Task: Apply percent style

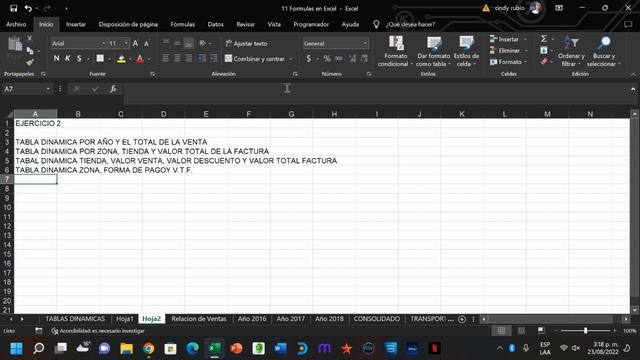Action: coord(327,59)
